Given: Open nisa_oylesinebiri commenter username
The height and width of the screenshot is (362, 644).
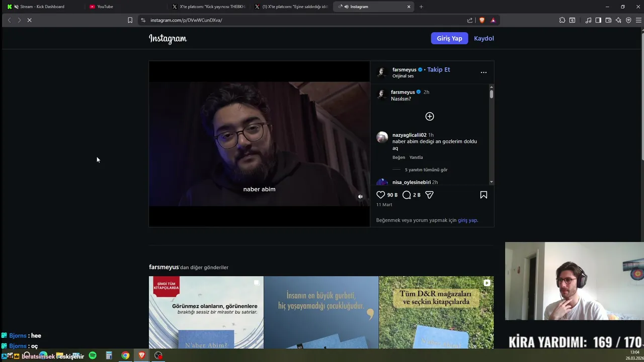Looking at the screenshot, I should coord(412,182).
